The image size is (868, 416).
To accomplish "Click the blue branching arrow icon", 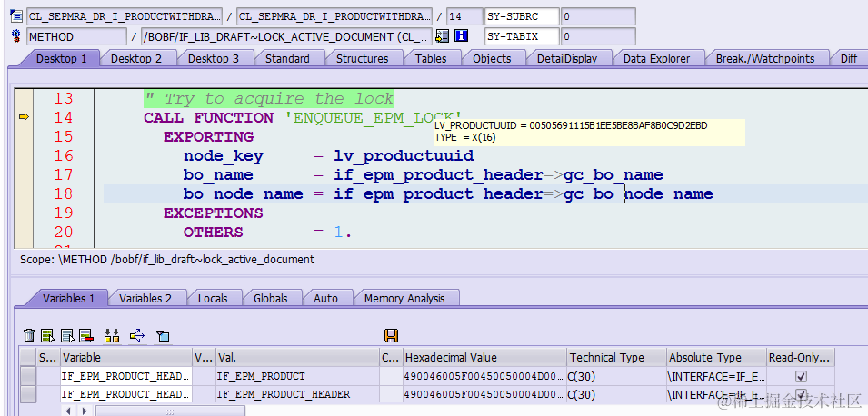I will coord(136,335).
